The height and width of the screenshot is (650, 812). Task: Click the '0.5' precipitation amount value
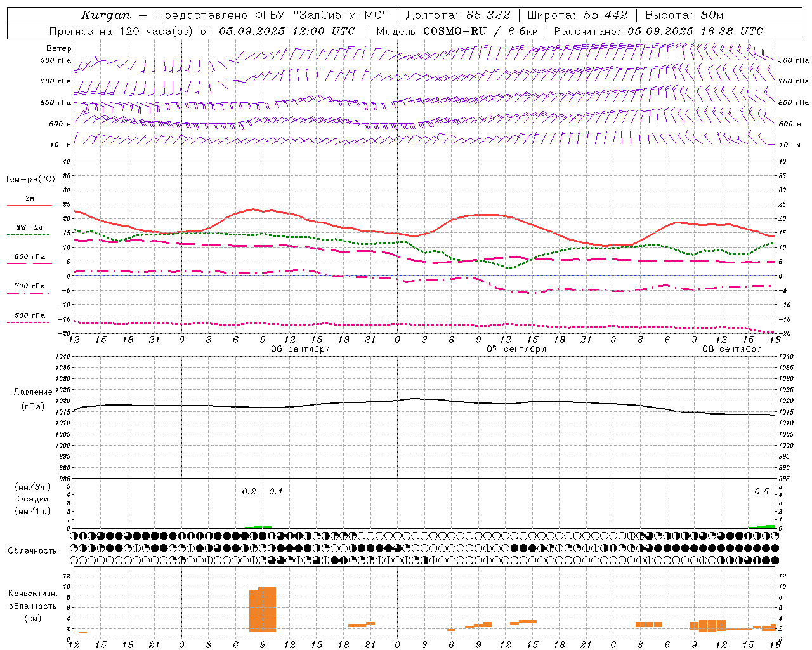761,492
